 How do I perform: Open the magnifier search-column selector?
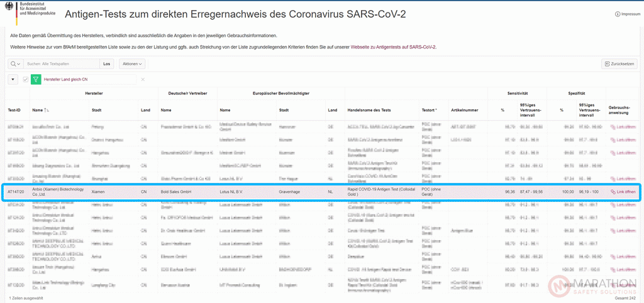[16, 64]
